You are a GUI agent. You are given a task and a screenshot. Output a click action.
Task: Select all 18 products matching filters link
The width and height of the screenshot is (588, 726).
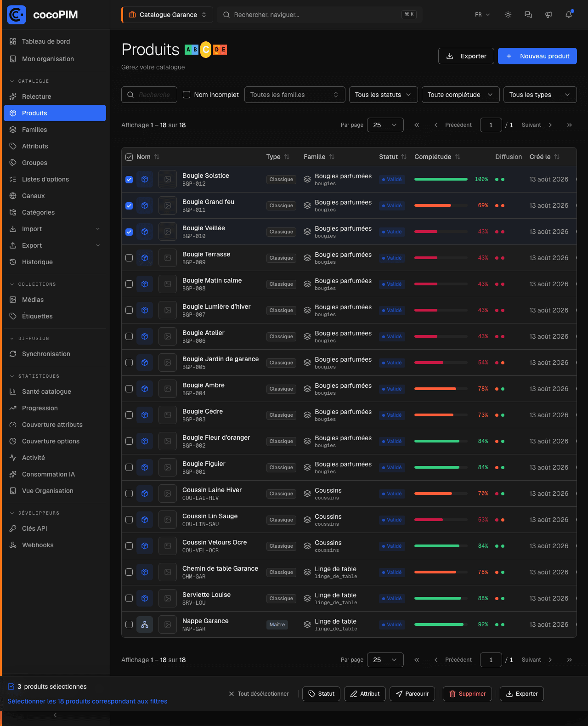(87, 701)
